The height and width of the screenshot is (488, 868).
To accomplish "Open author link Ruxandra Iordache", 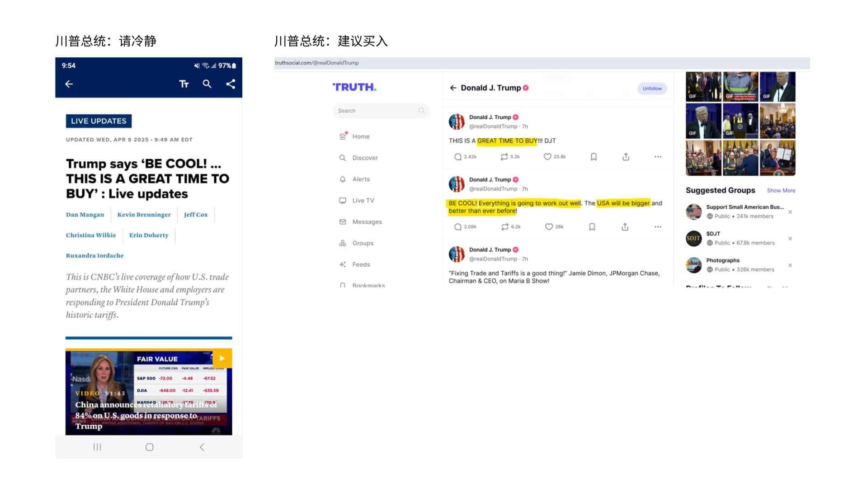I will 95,255.
